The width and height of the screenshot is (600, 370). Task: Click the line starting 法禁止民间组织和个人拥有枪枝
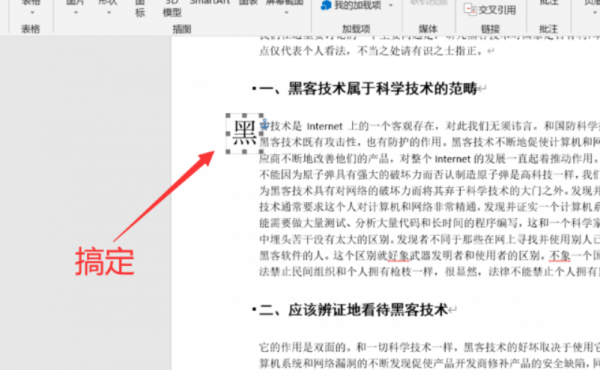(x=429, y=272)
